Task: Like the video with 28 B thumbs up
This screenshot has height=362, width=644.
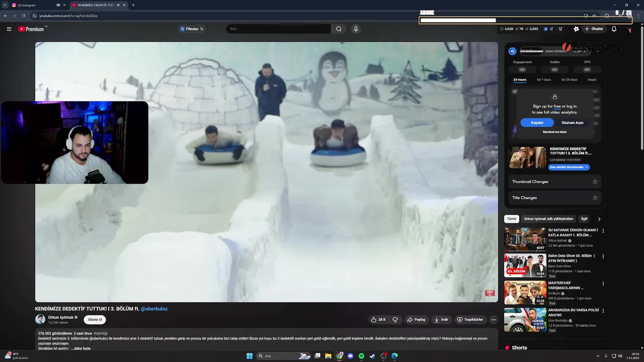Action: pos(378,320)
